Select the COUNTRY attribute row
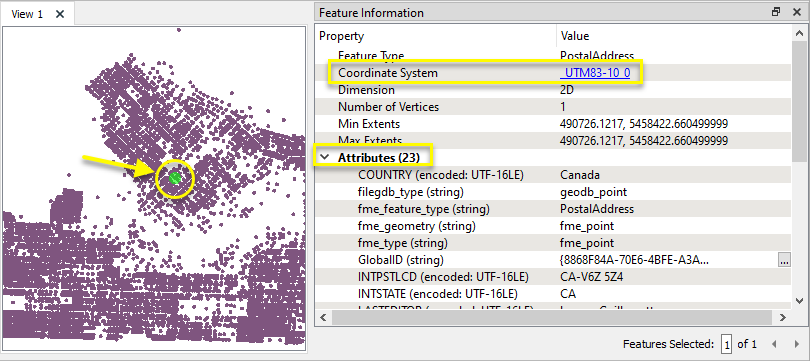The width and height of the screenshot is (810, 361). pos(554,175)
